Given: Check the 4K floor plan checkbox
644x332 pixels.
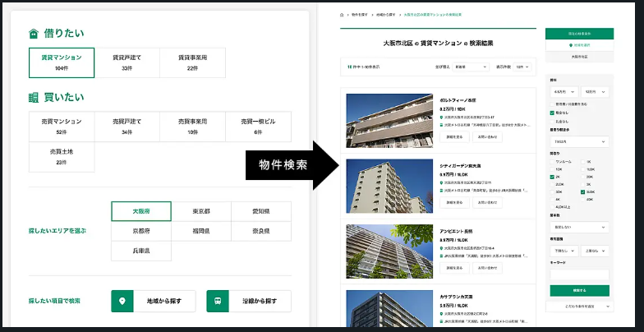Looking at the screenshot, I should (552, 199).
